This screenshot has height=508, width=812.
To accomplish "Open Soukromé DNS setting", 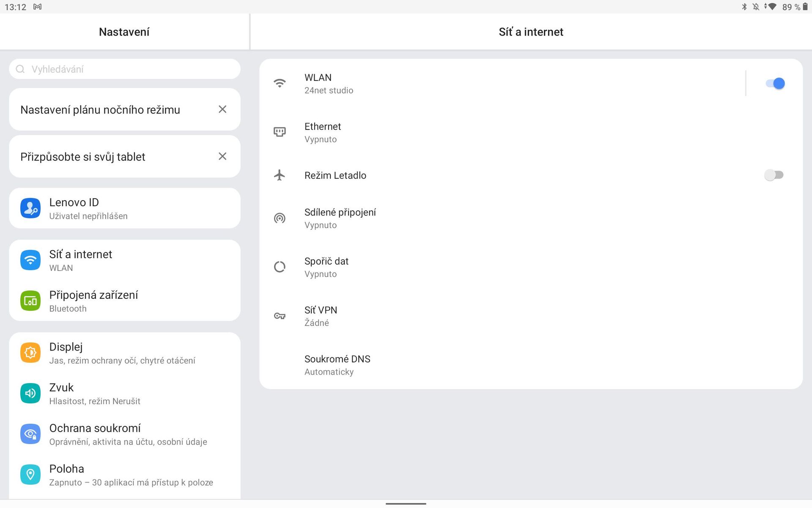I will [x=337, y=365].
